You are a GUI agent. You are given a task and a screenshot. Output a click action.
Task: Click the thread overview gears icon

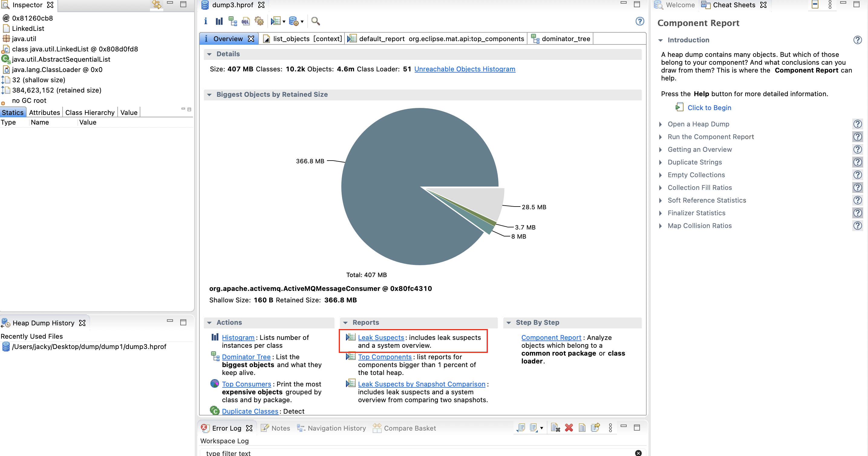click(x=259, y=21)
